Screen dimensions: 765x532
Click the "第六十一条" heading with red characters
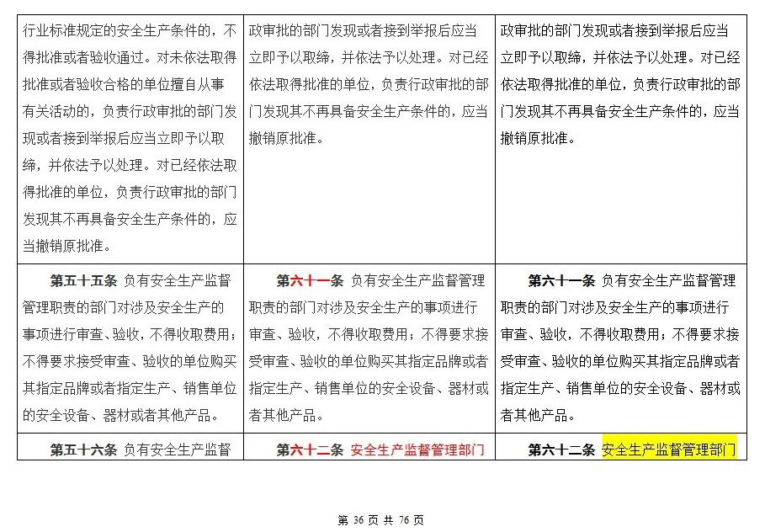[310, 280]
